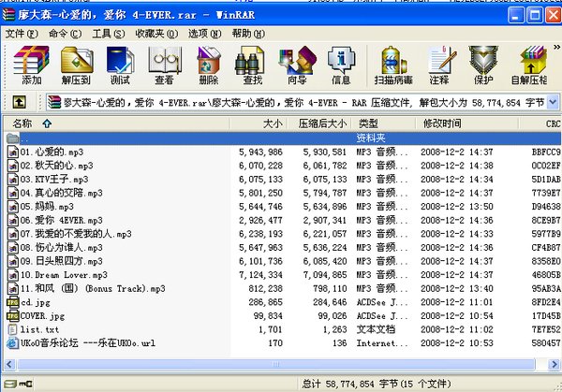This screenshot has width=562, height=392.
Task: Sort by 名称 column header
Action: point(116,123)
